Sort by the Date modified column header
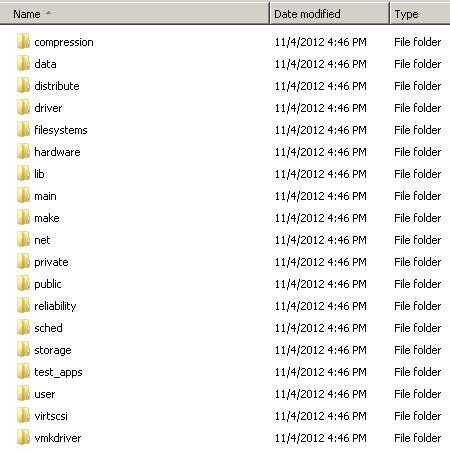The height and width of the screenshot is (453, 450). tap(329, 14)
